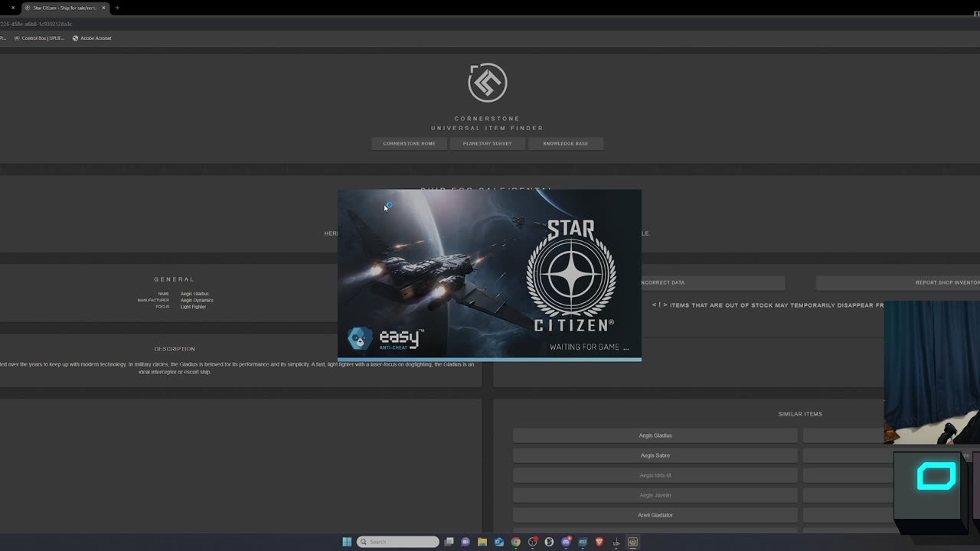Open a new browser tab
Screen dimensions: 980x551
pos(117,8)
